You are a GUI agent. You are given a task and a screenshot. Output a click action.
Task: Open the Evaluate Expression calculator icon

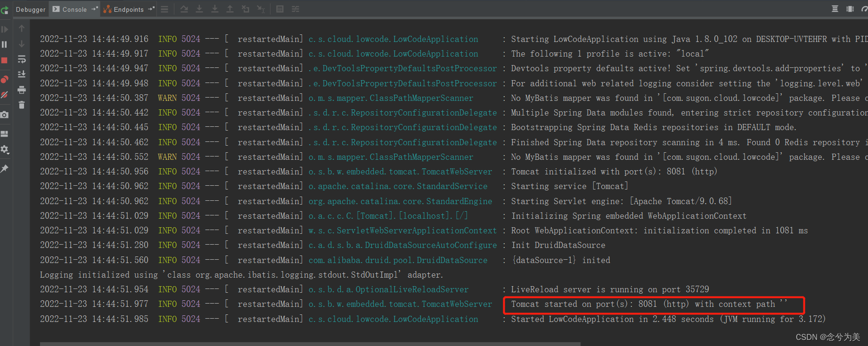(280, 9)
